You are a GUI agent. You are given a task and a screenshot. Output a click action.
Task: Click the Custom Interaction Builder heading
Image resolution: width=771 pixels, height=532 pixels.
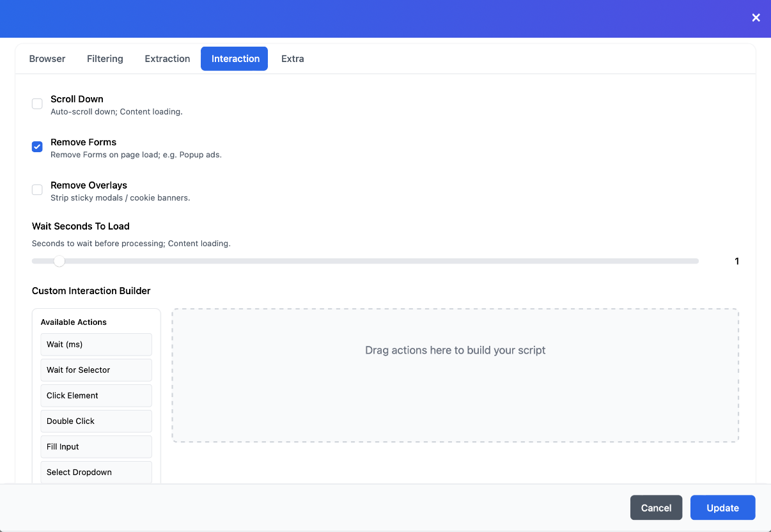click(91, 291)
